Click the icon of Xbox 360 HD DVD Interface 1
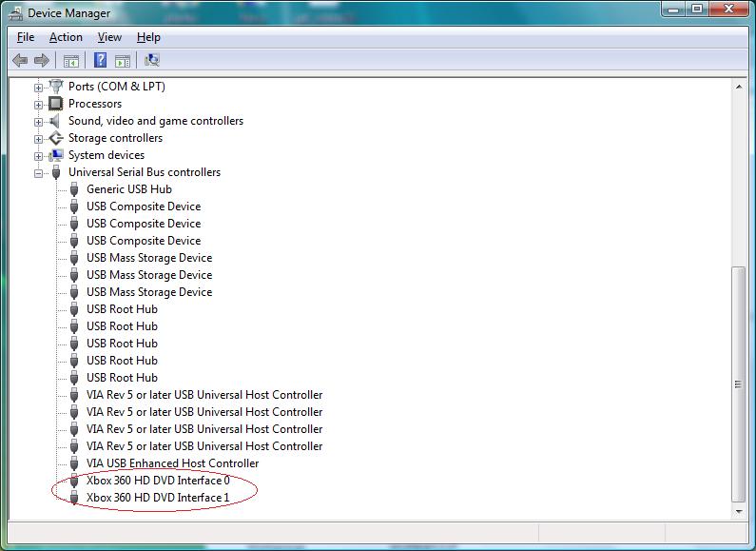This screenshot has width=756, height=551. click(x=74, y=498)
